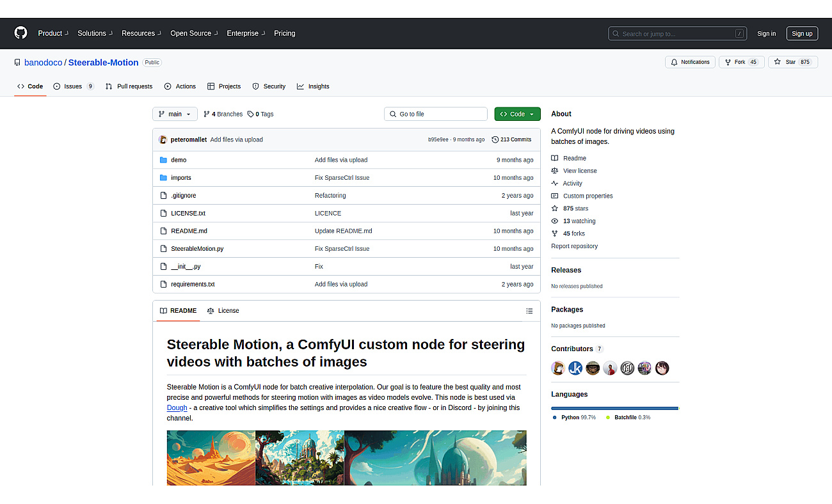Image resolution: width=832 pixels, height=504 pixels.
Task: Click the imports folder icon
Action: pyautogui.click(x=163, y=178)
